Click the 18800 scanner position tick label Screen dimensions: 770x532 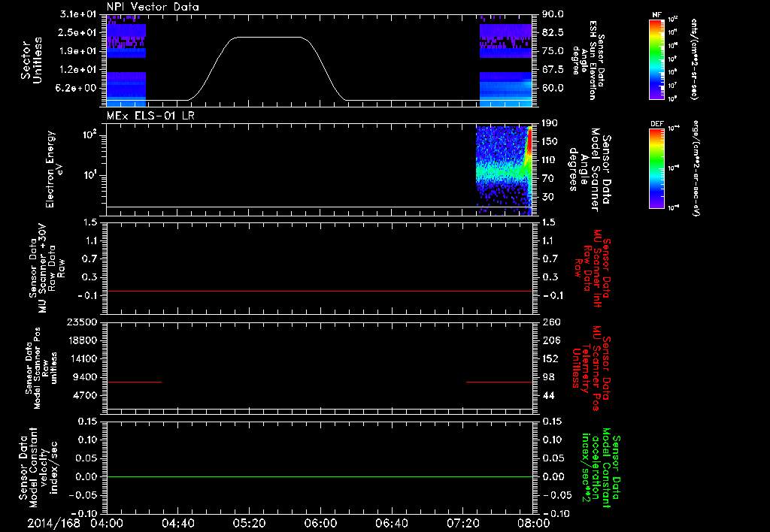(82, 340)
